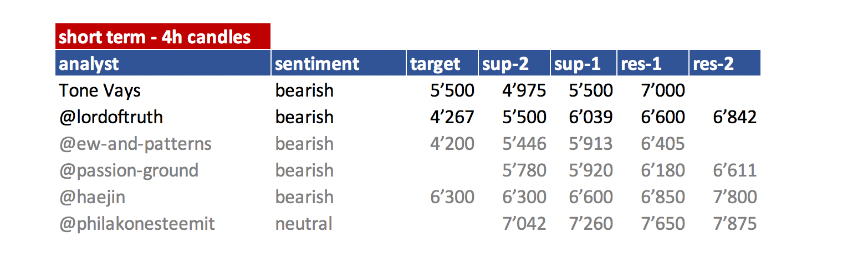Select the 'short term - 4h candles' title cell
Viewport: 868px width, 262px height.
pyautogui.click(x=163, y=37)
